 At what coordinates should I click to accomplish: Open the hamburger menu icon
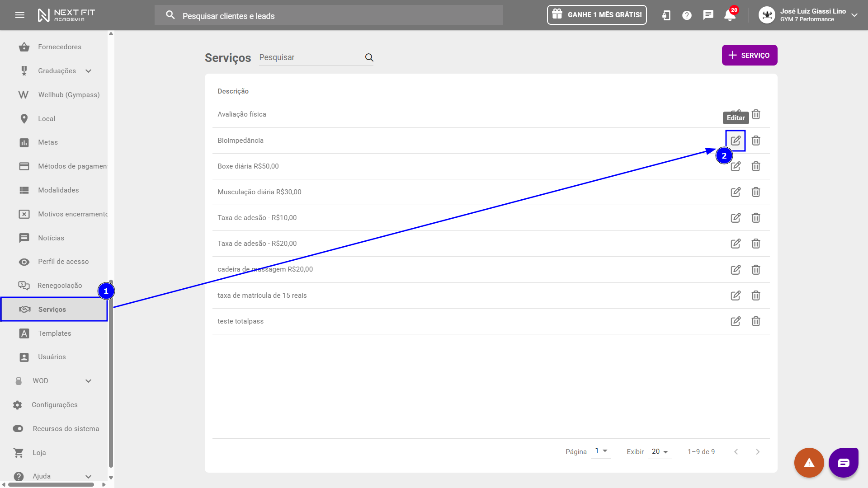click(19, 15)
